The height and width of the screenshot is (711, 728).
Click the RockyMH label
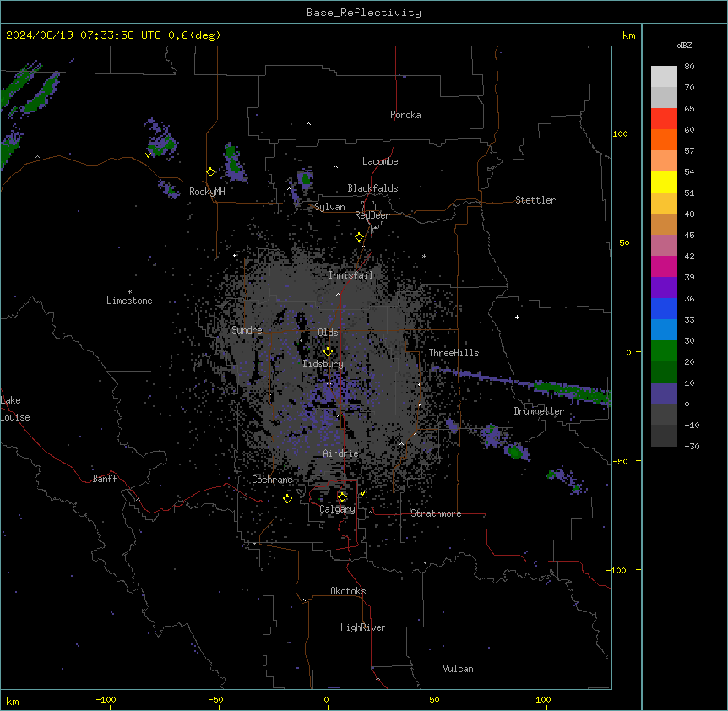click(x=207, y=192)
